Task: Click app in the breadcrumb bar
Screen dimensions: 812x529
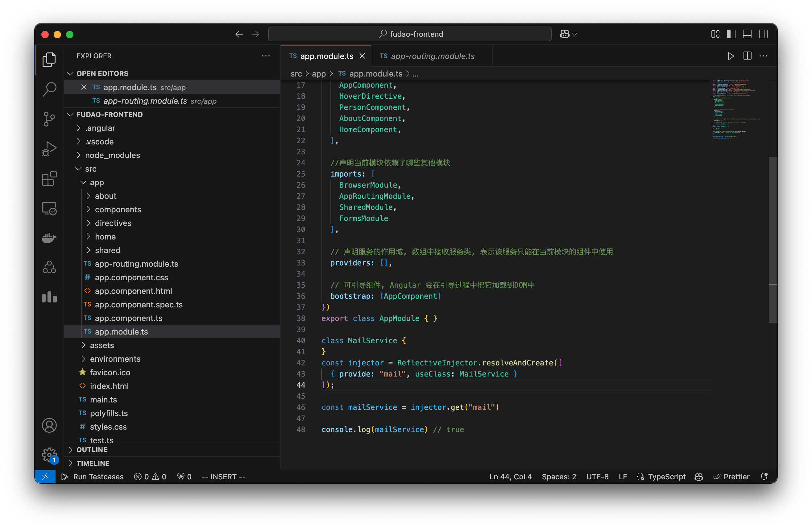Action: coord(319,74)
